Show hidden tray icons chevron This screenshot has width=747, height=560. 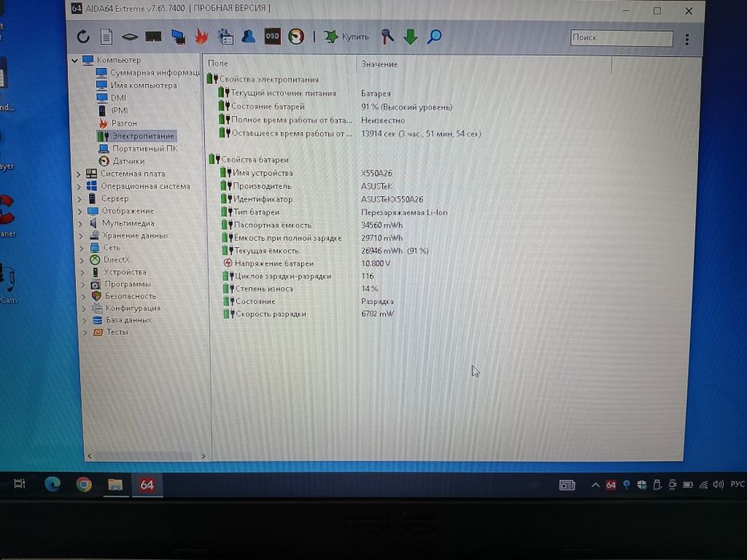point(595,486)
